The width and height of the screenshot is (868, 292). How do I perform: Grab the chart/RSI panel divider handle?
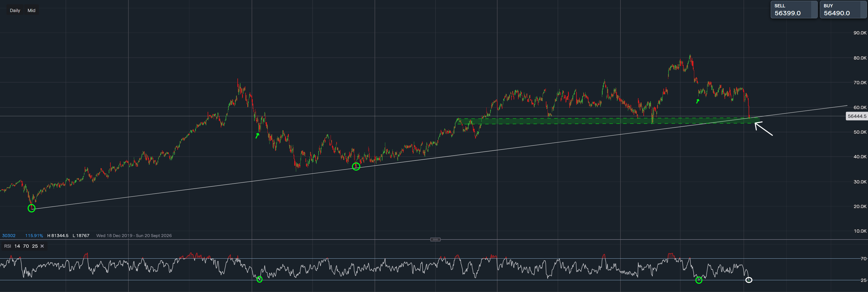tap(435, 240)
